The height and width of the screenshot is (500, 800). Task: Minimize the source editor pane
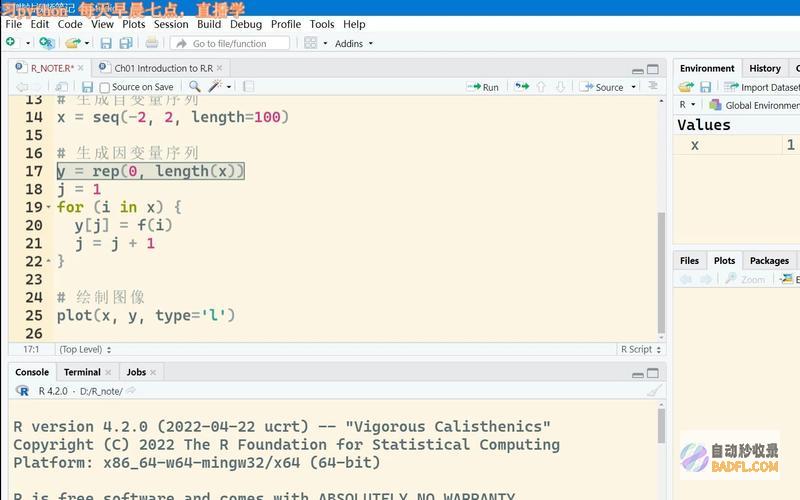point(638,70)
